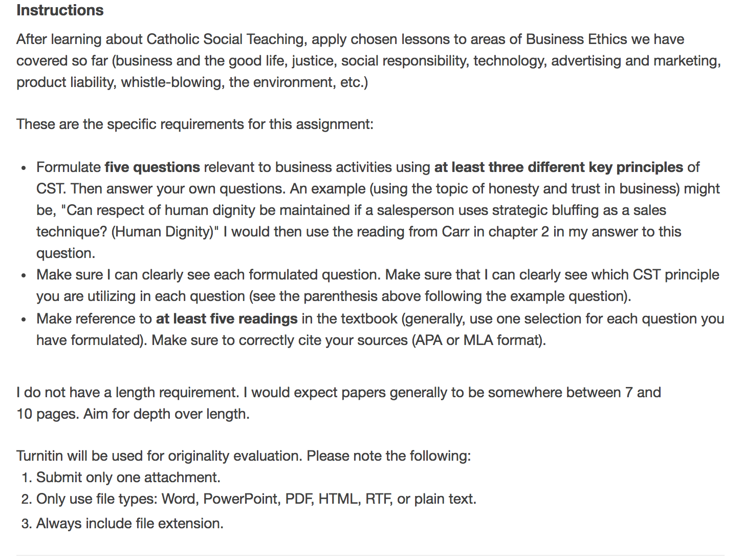Click the bold text 'five questions'
The width and height of the screenshot is (743, 560).
[x=152, y=167]
